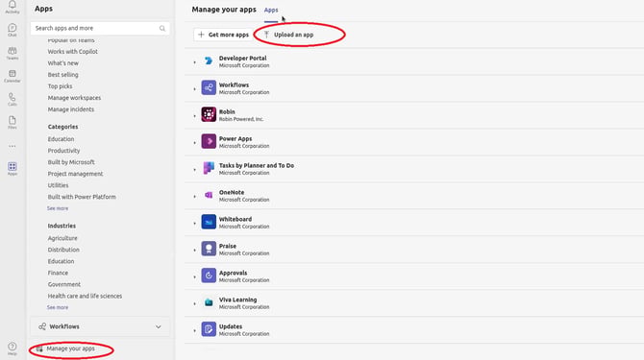The image size is (644, 360).
Task: Expand the OneNote app row arrow
Action: pyautogui.click(x=195, y=197)
